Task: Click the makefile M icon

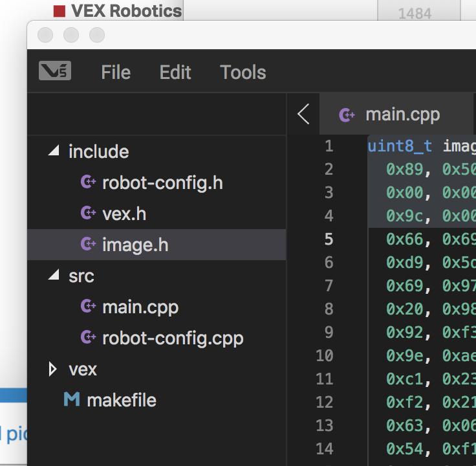Action: click(x=72, y=400)
